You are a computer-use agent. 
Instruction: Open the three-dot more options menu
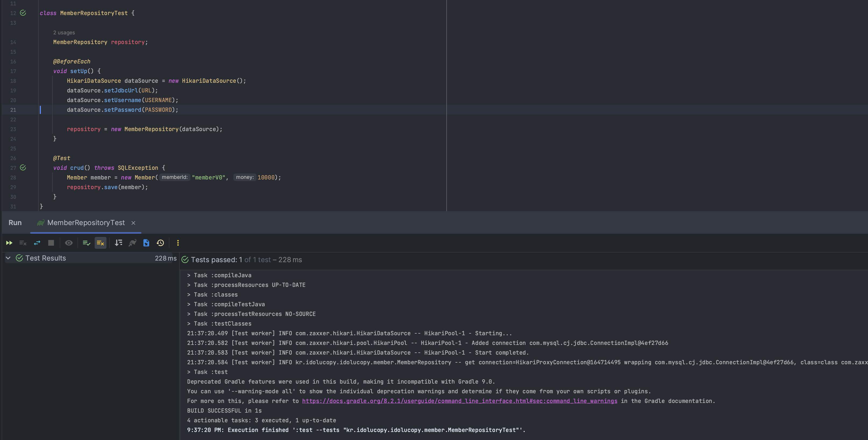click(x=178, y=243)
